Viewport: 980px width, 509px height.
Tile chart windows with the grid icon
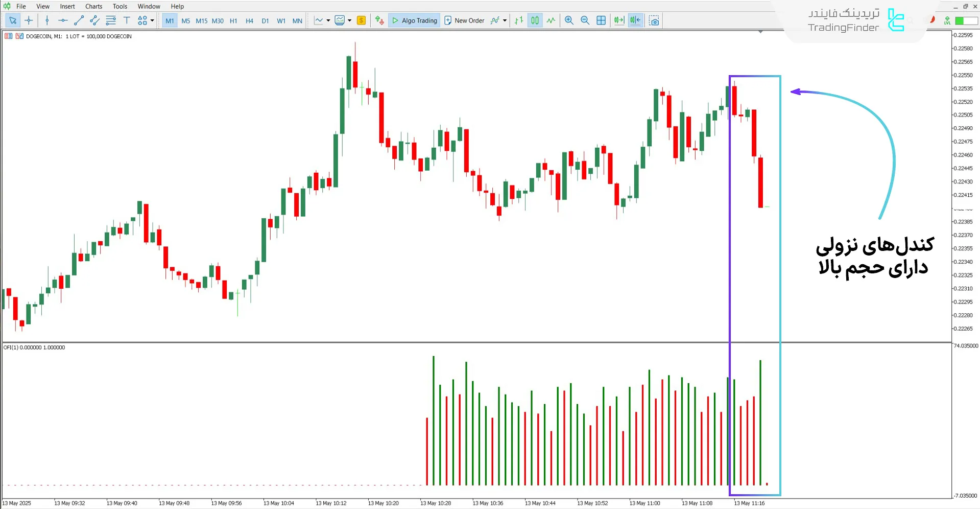(601, 20)
